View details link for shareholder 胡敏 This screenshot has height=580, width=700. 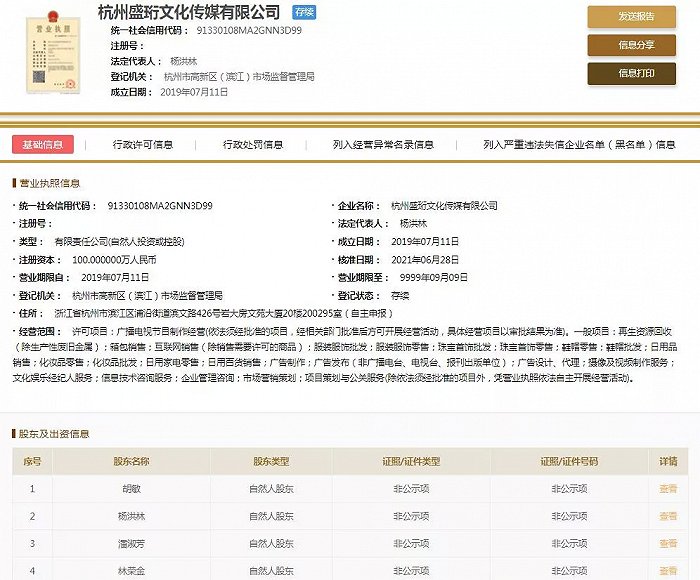click(668, 489)
